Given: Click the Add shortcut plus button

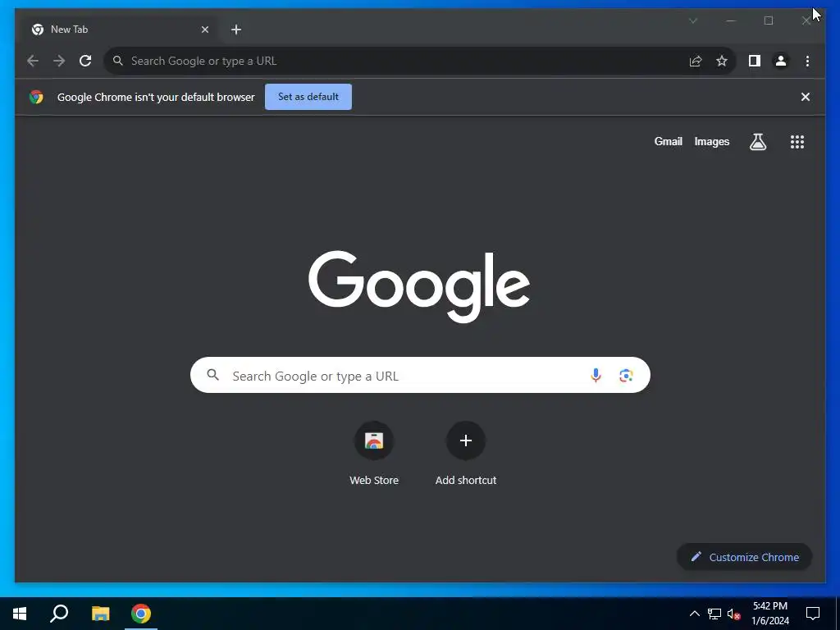Looking at the screenshot, I should coord(466,441).
